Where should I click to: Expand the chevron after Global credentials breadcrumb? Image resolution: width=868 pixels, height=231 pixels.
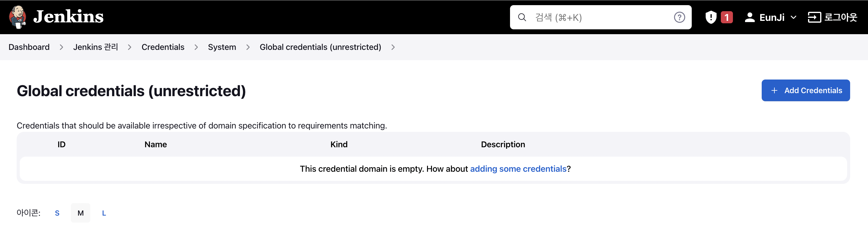point(393,47)
